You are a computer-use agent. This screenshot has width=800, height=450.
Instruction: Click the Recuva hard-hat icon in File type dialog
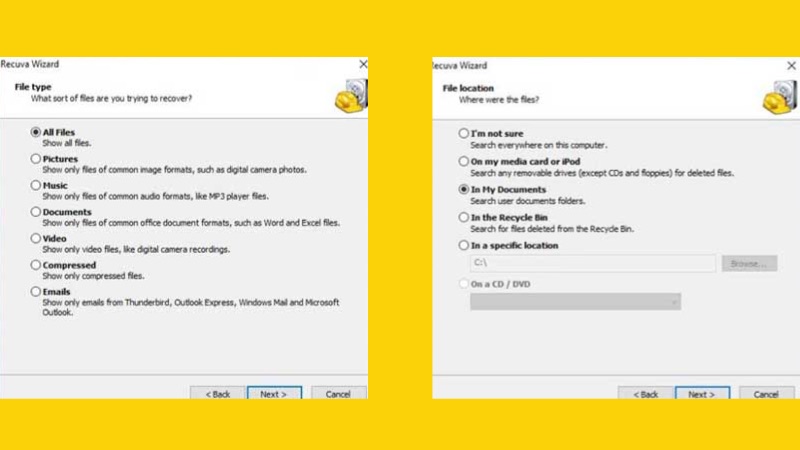point(350,95)
